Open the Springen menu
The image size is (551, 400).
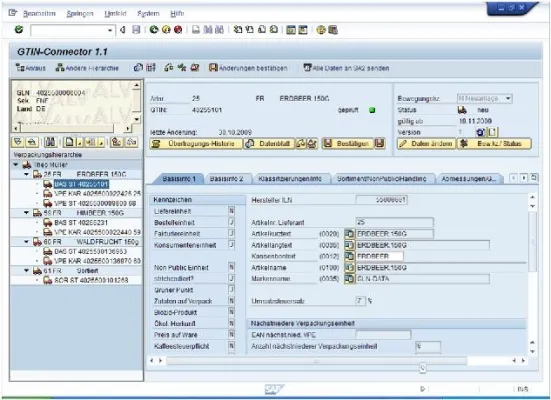point(80,14)
